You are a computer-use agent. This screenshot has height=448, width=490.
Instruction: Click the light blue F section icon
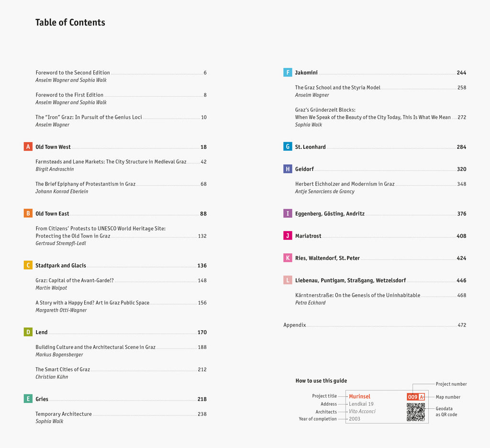(x=288, y=73)
